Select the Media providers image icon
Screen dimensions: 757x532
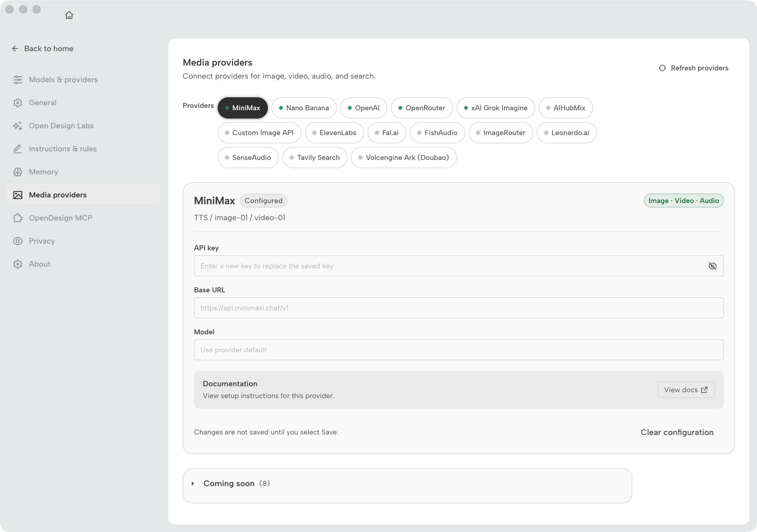click(x=18, y=195)
